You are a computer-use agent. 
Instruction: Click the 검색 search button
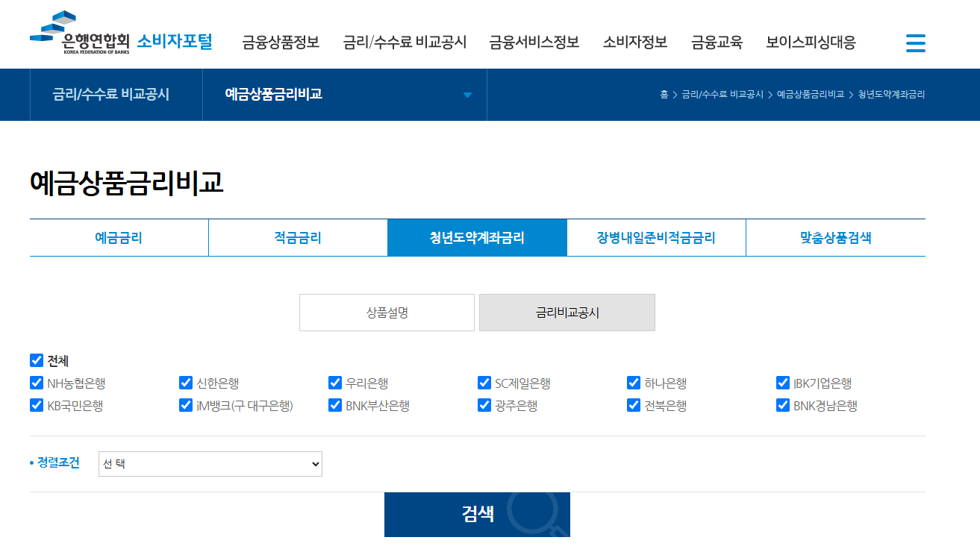[477, 515]
